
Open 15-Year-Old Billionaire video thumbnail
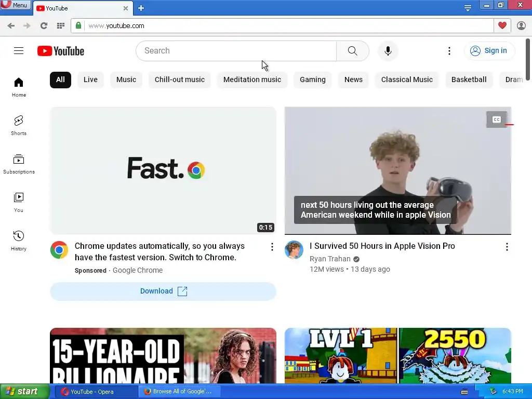(163, 355)
